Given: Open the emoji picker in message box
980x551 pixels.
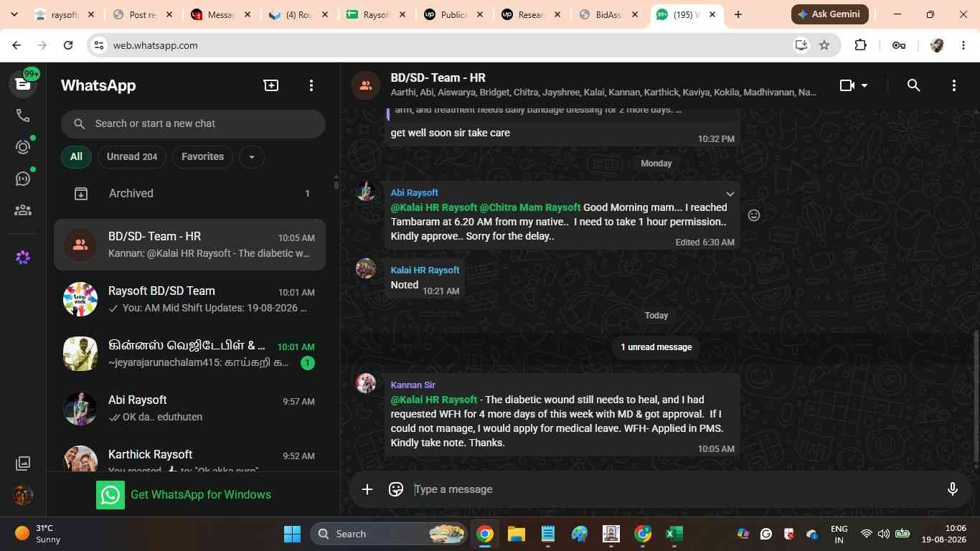Looking at the screenshot, I should tap(395, 489).
